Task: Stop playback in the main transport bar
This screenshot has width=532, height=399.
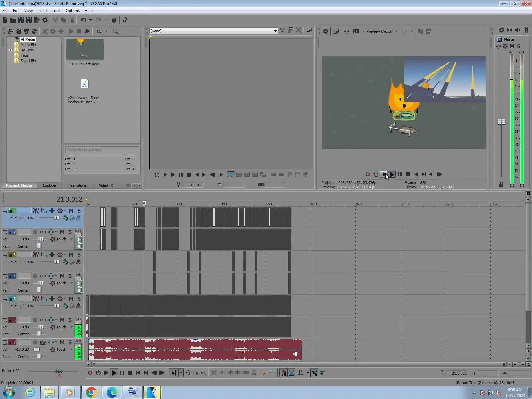Action: (130, 373)
